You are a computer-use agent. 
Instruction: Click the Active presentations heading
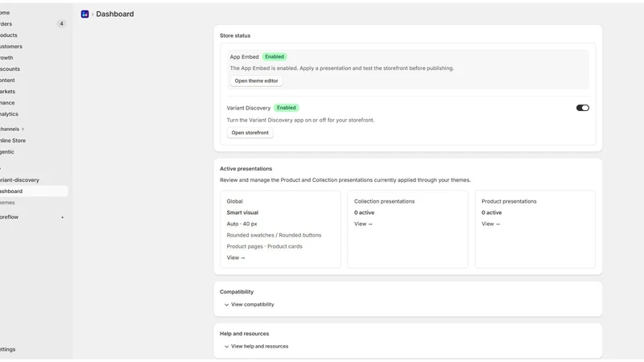[246, 169]
